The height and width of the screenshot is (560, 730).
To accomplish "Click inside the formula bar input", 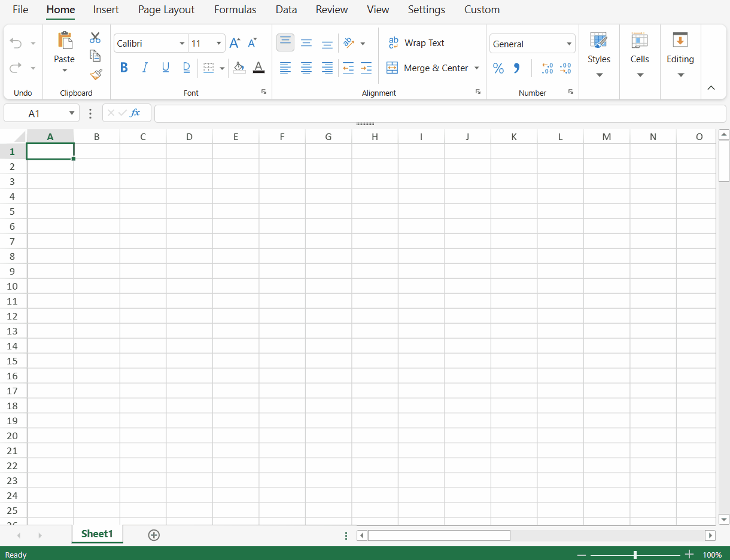I will 440,113.
